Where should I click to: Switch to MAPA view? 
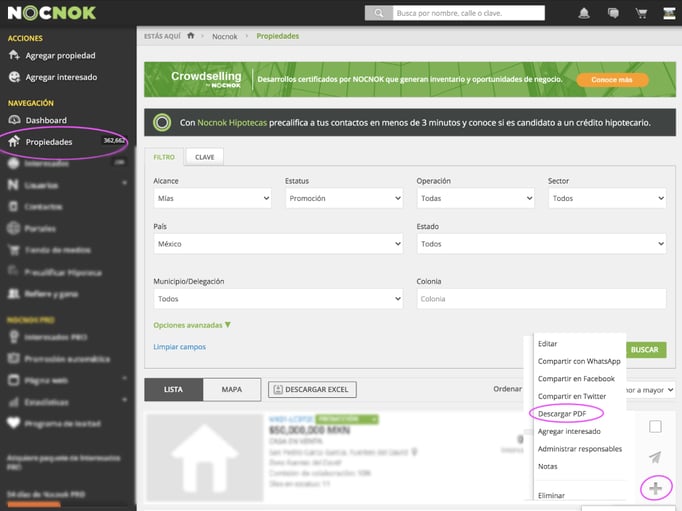click(x=232, y=389)
